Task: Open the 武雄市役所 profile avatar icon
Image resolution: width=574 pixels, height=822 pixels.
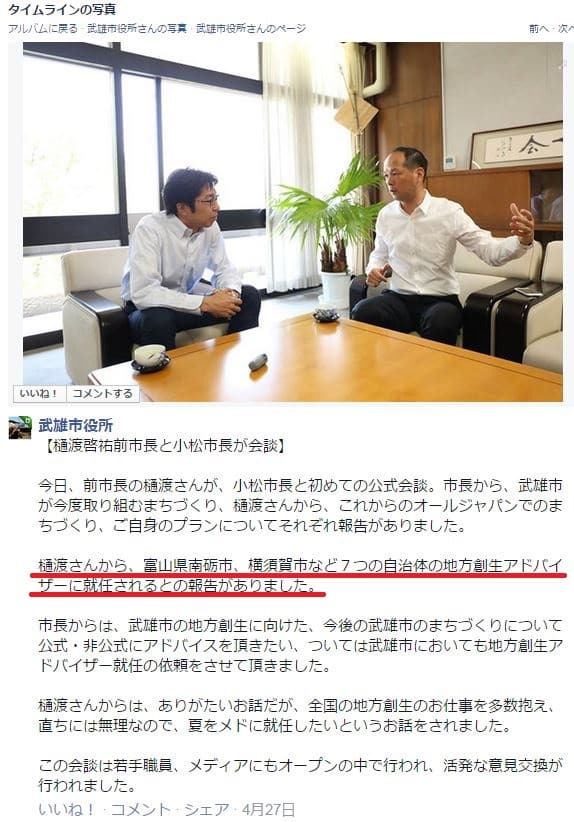Action: (20, 427)
